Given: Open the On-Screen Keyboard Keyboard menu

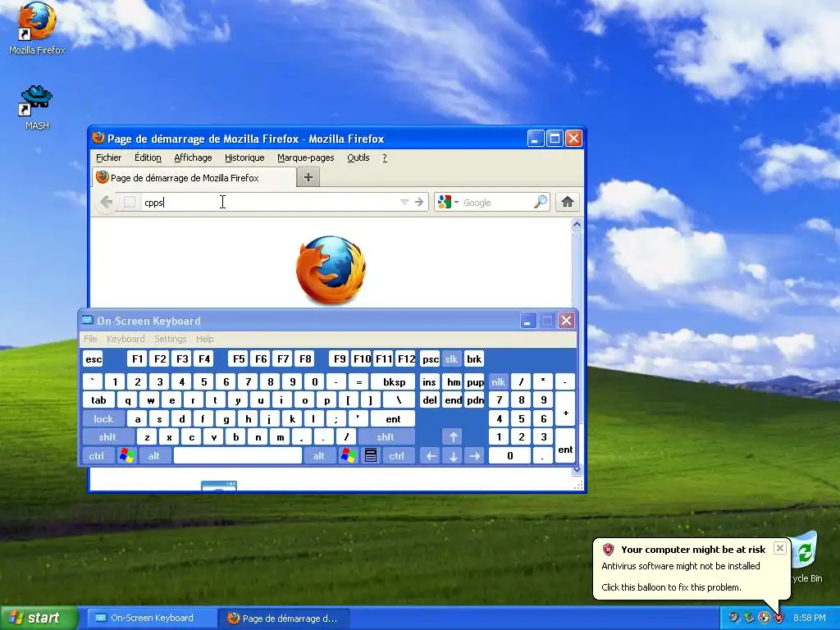Looking at the screenshot, I should (x=126, y=339).
